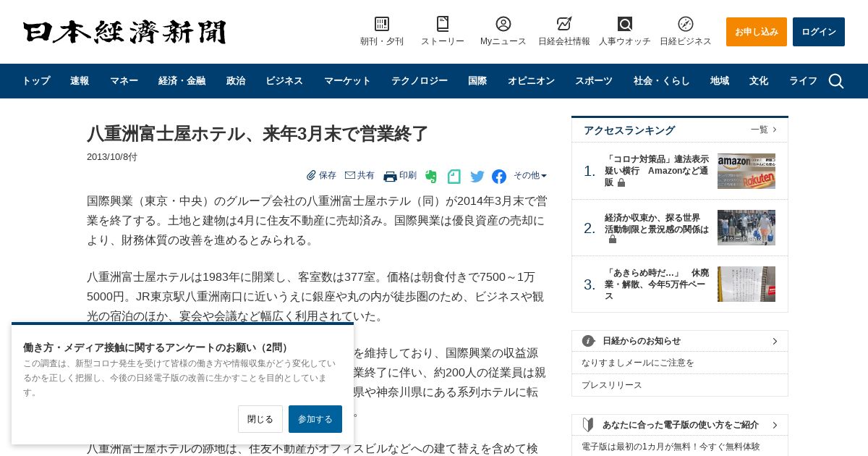This screenshot has width=868, height=456.
Task: Join the survey with 参加する button
Action: pyautogui.click(x=315, y=419)
